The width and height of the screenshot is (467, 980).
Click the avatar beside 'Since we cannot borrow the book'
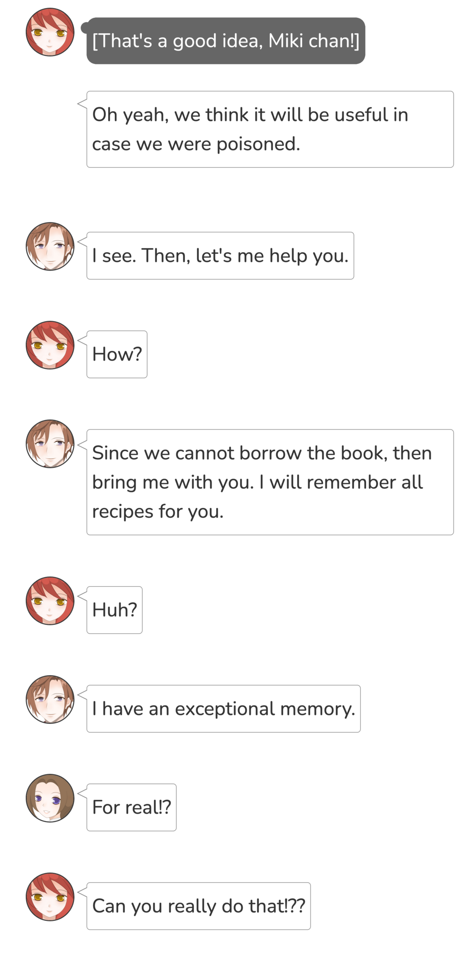click(x=50, y=444)
